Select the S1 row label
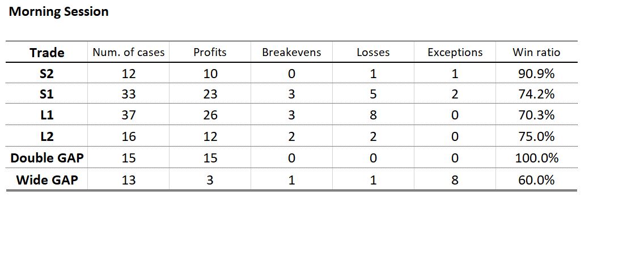644x253 pixels. click(47, 95)
